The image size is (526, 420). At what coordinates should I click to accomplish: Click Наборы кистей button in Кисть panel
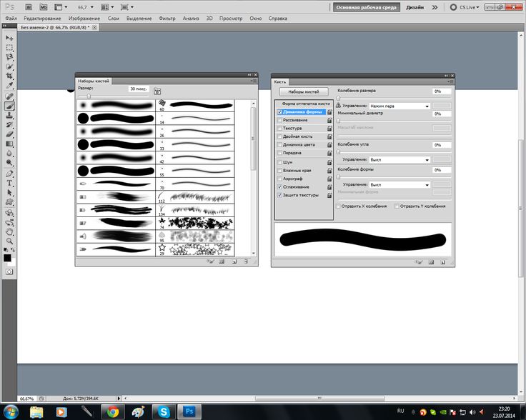[x=304, y=91]
